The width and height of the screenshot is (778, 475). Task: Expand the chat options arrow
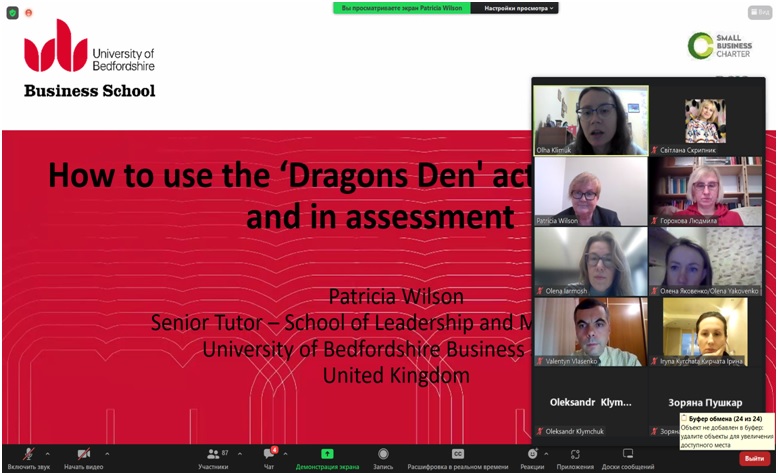(x=285, y=454)
